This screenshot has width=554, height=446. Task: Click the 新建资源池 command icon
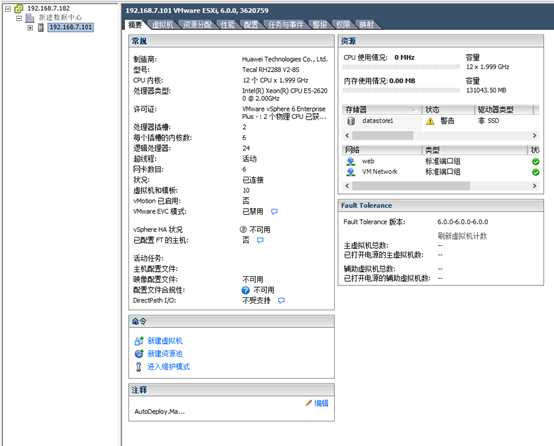(139, 353)
